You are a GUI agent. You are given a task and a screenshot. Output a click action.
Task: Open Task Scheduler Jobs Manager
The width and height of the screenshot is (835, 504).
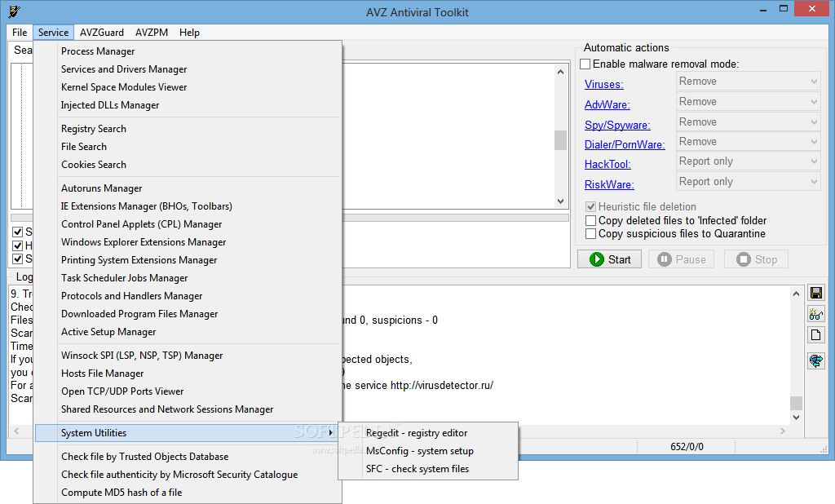coord(188,278)
